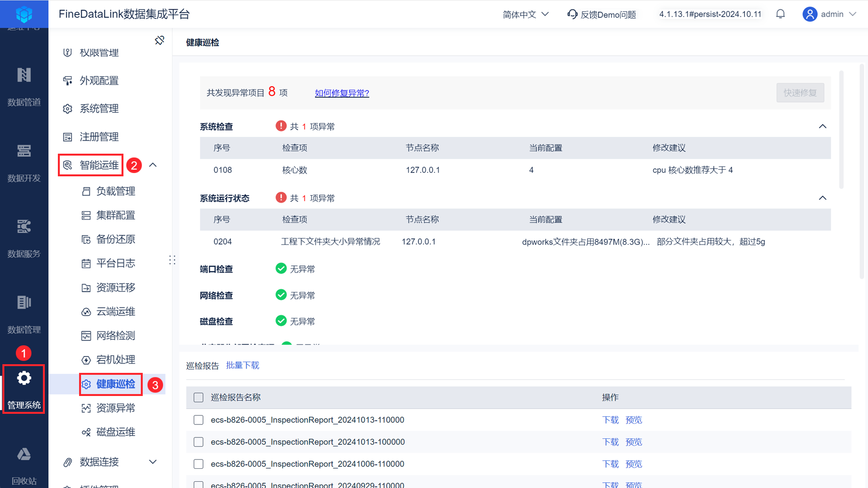The height and width of the screenshot is (488, 868).
Task: Click the 快速修复 button
Action: (800, 92)
